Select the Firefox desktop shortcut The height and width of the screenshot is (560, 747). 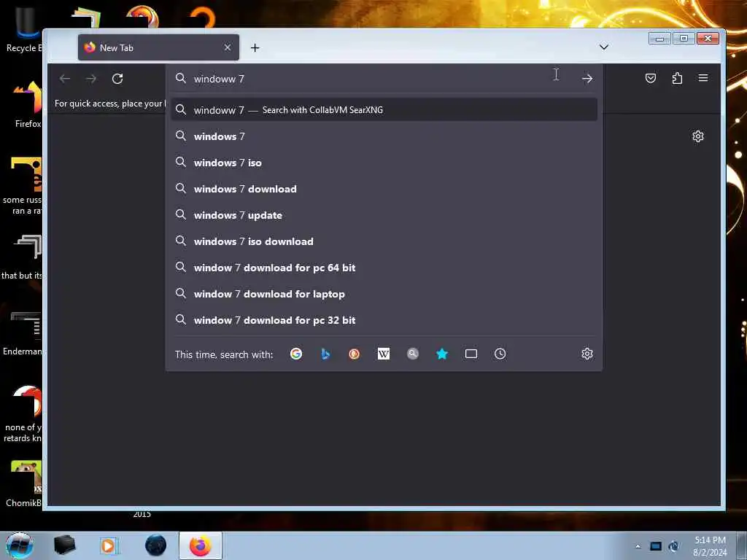pyautogui.click(x=26, y=105)
